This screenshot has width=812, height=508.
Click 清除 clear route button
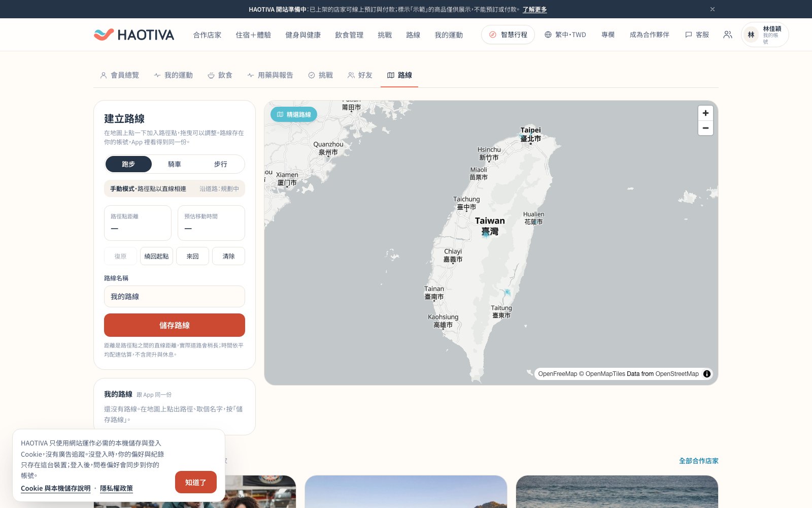click(x=228, y=256)
